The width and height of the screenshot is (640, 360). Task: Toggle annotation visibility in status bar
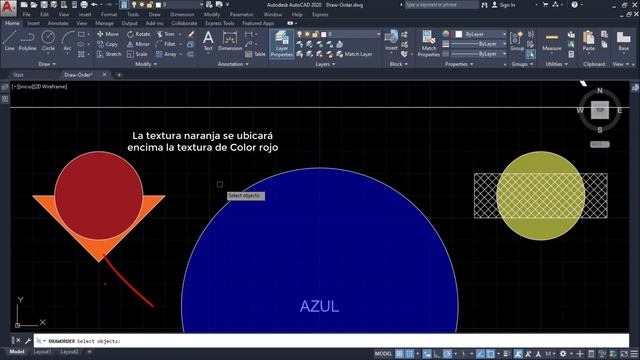tap(518, 354)
